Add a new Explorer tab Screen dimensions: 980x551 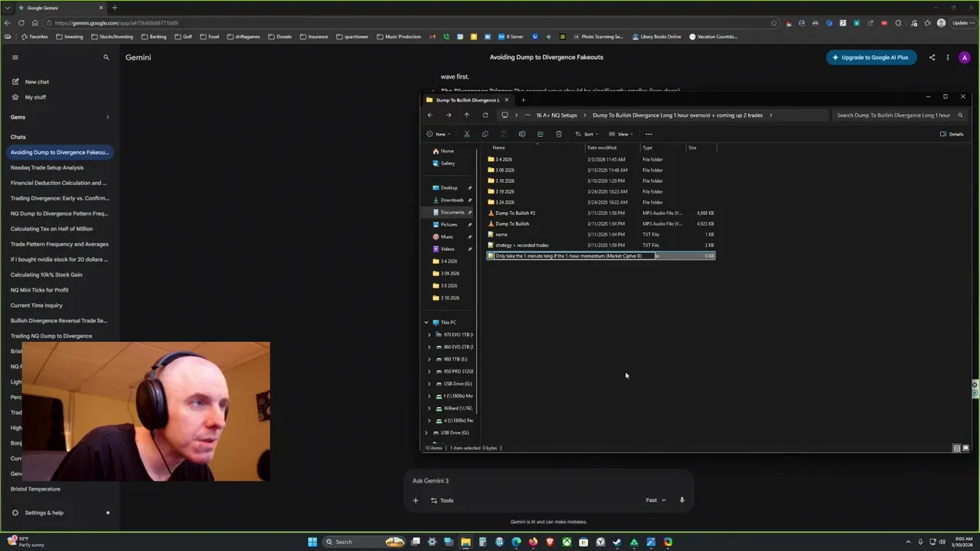[523, 100]
